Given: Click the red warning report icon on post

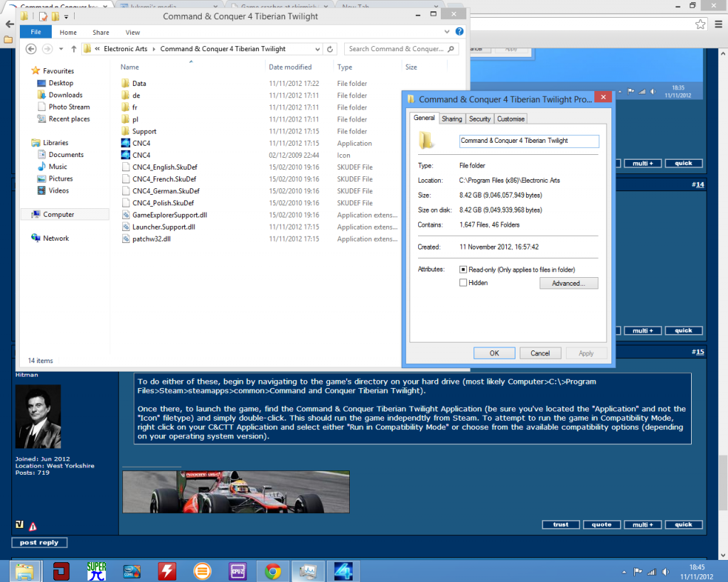Looking at the screenshot, I should 33,526.
